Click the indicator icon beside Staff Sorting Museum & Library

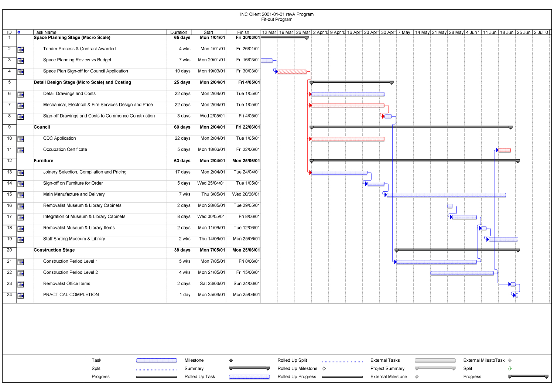click(x=21, y=240)
